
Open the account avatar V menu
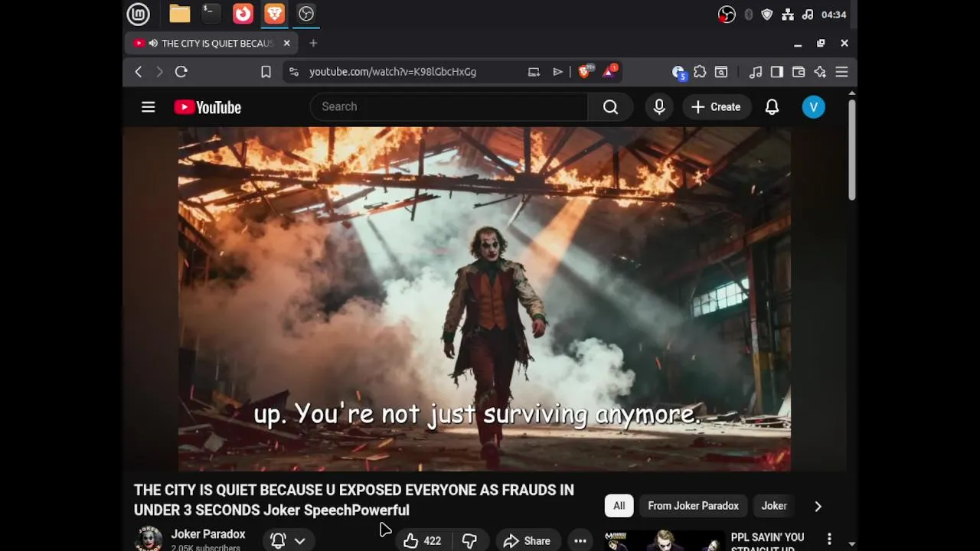(x=813, y=107)
